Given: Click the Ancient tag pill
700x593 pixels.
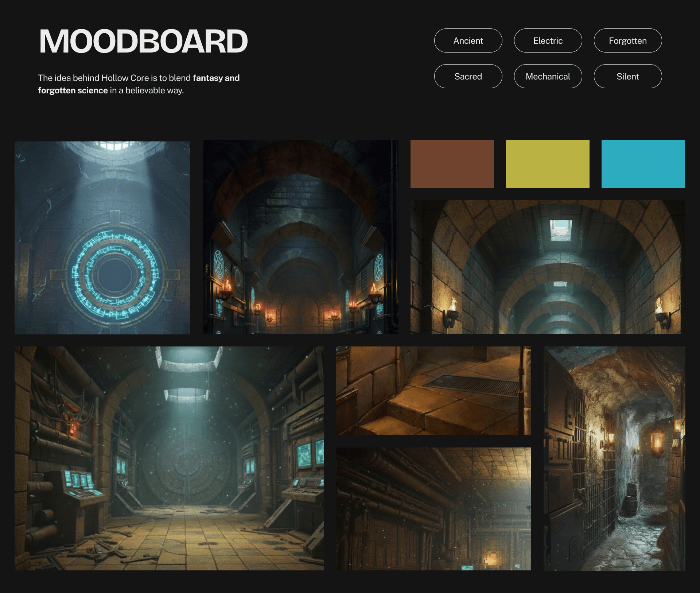Looking at the screenshot, I should (x=468, y=40).
